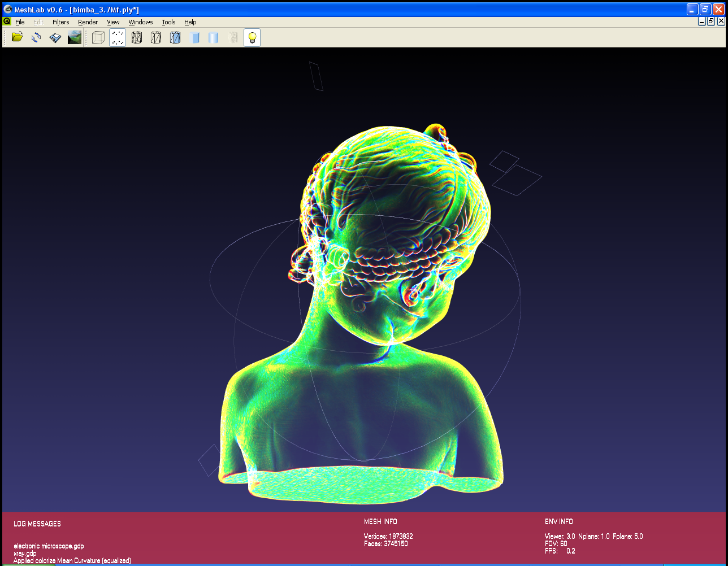Save a snapshot with the landscape picture icon

[74, 38]
